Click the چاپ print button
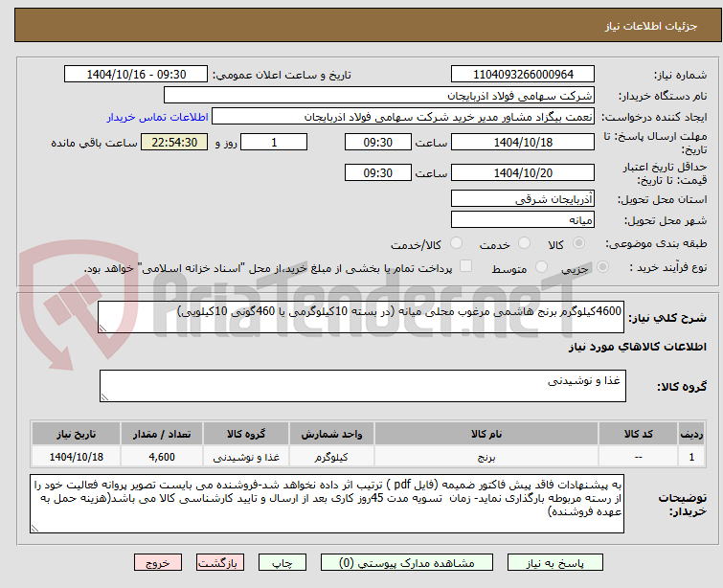This screenshot has height=588, width=723. tap(282, 563)
